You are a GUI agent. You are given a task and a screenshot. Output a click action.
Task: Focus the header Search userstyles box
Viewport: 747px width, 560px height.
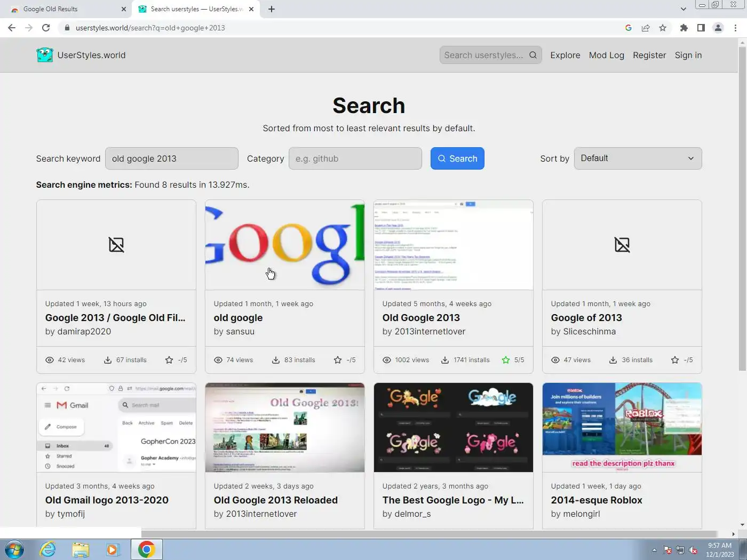490,55
